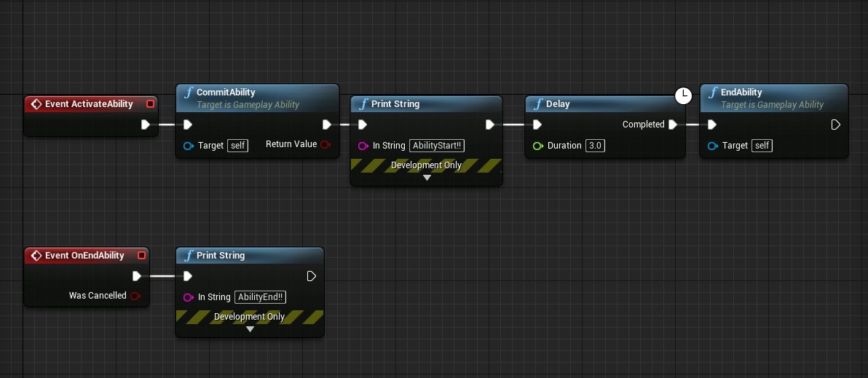Viewport: 868px width, 378px height.
Task: Click the CommitAbility Target pin
Action: 188,146
